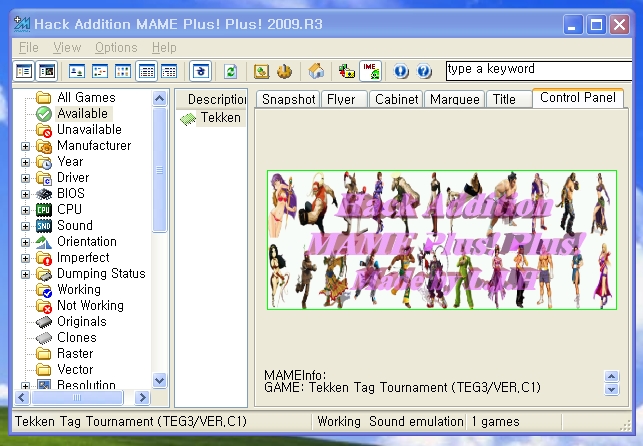Click the blue SND Sound icon

(44, 226)
